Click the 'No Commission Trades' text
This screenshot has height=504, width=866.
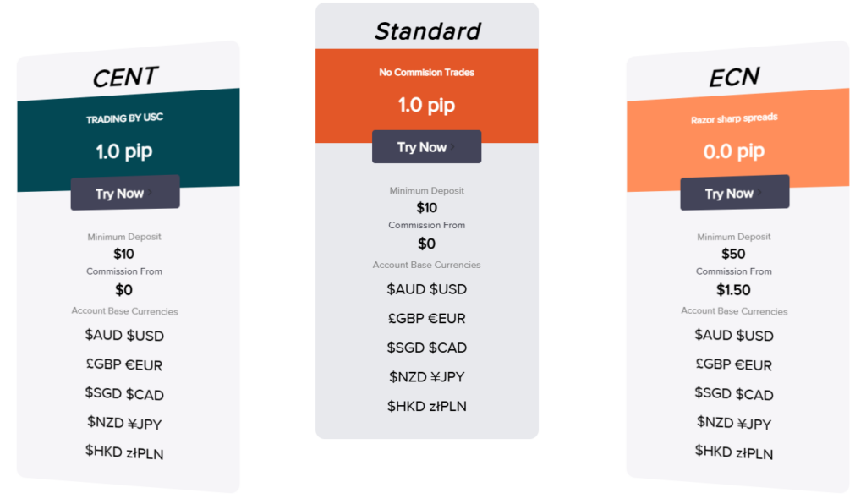click(x=426, y=73)
